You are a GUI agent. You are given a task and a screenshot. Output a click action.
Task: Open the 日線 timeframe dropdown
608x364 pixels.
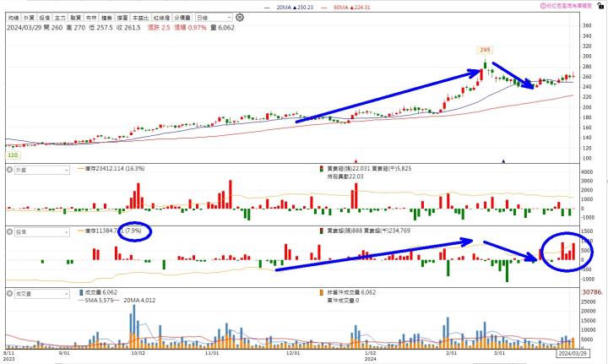pyautogui.click(x=214, y=18)
